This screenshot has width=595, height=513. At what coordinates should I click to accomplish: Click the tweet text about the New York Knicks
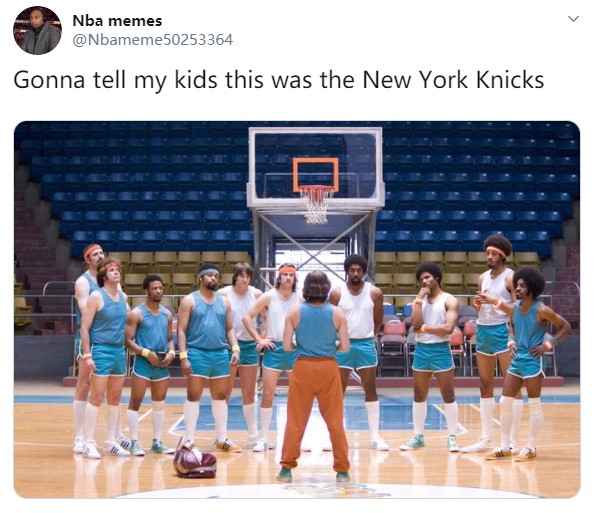point(279,80)
